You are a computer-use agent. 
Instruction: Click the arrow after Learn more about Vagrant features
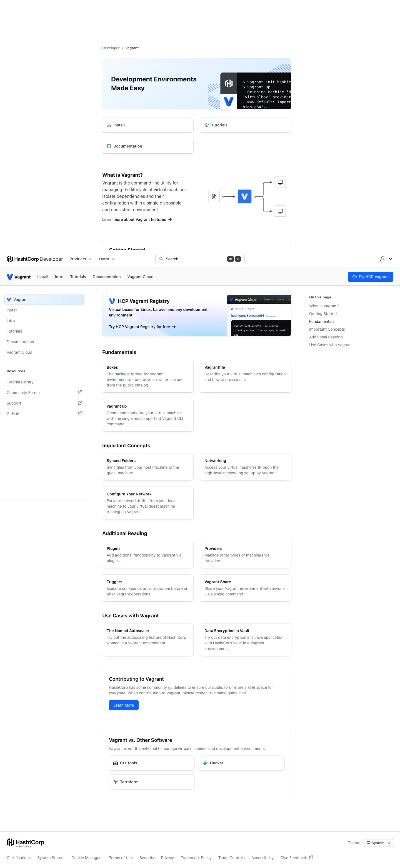point(170,219)
